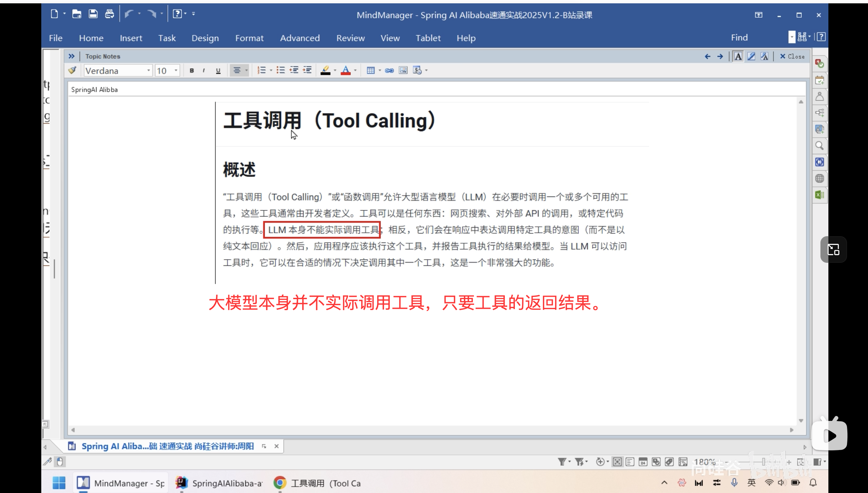Toggle underline formatting in the notes toolbar
This screenshot has width=868, height=493.
point(218,70)
